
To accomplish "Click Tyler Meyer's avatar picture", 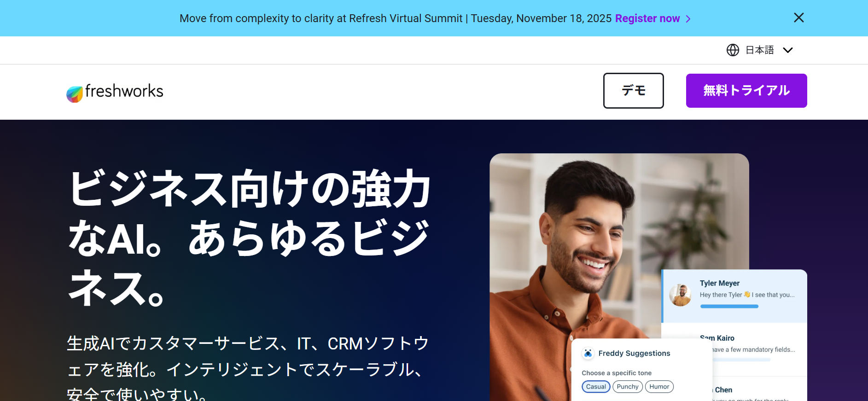I will [x=680, y=295].
